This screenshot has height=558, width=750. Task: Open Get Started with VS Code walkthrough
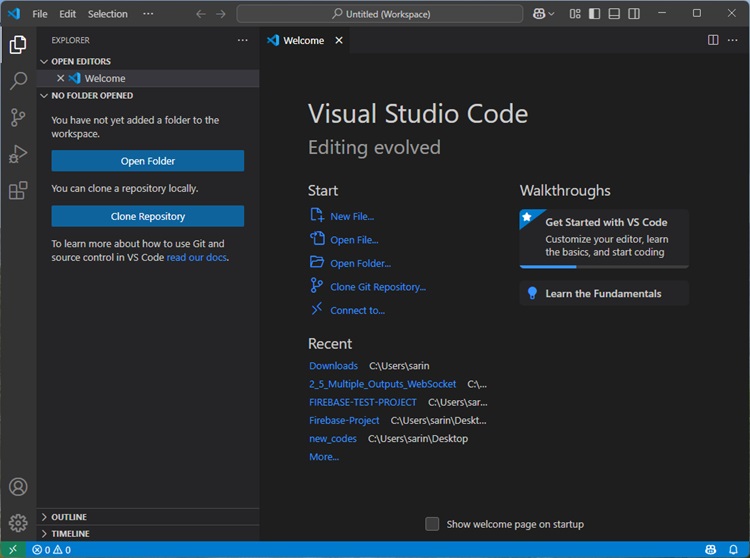pos(604,238)
